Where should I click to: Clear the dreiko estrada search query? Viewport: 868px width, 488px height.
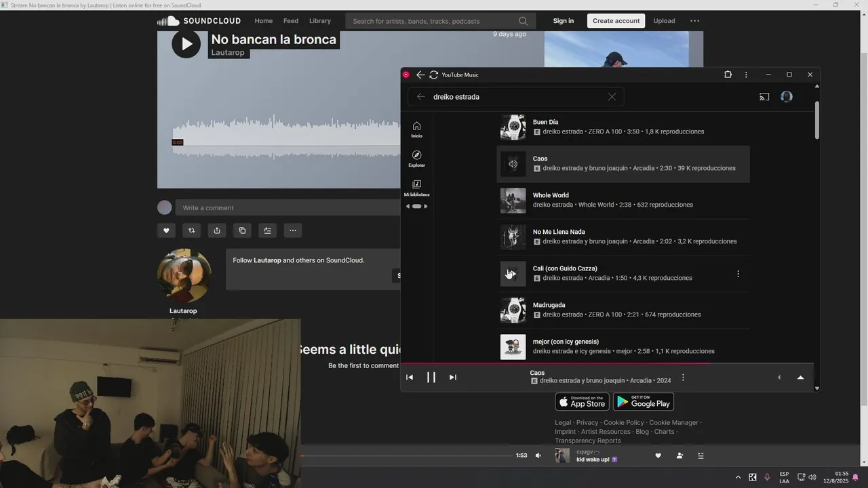tap(612, 97)
